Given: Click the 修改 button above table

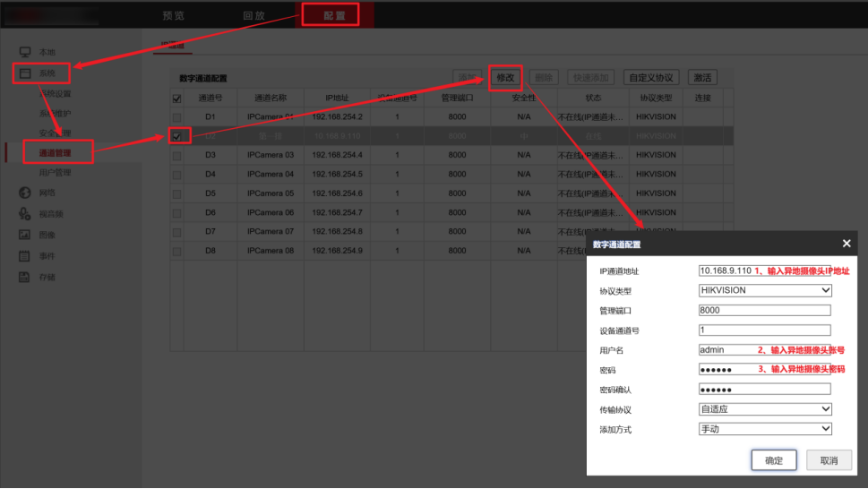Looking at the screenshot, I should coord(505,77).
